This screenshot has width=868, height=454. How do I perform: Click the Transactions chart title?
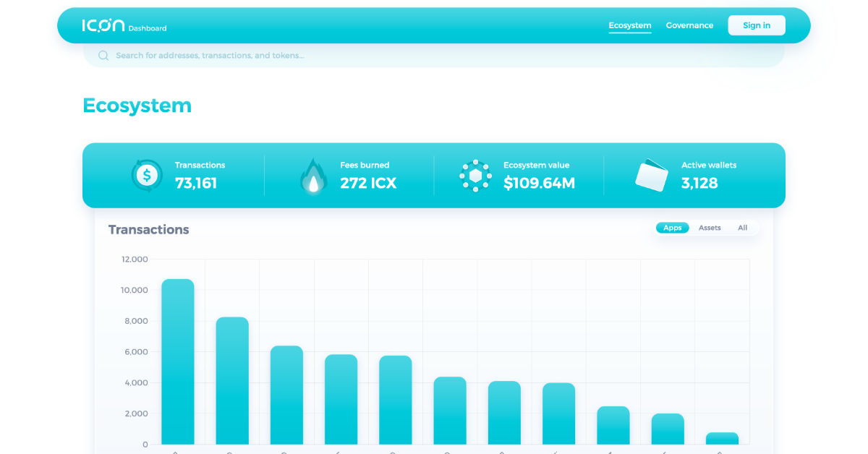point(149,229)
